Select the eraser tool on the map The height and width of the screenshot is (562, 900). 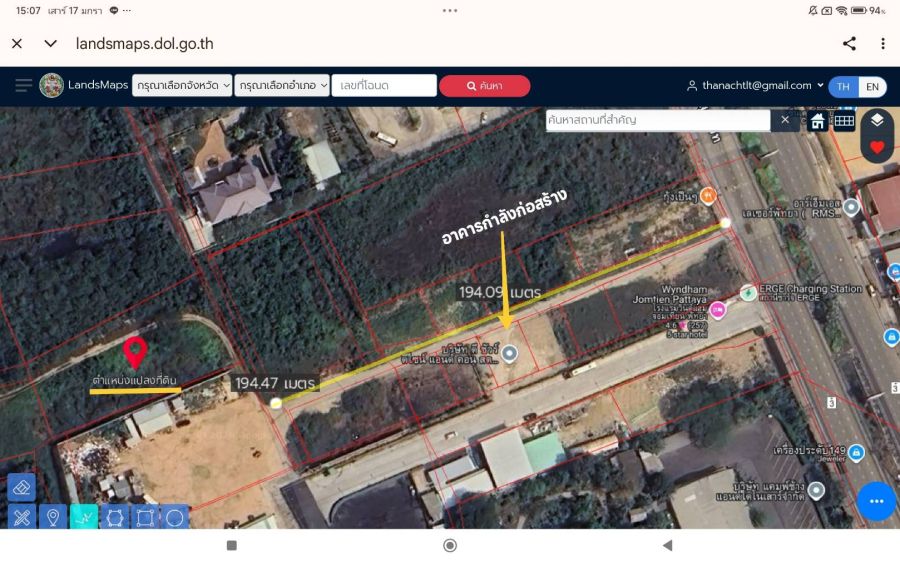tap(21, 487)
